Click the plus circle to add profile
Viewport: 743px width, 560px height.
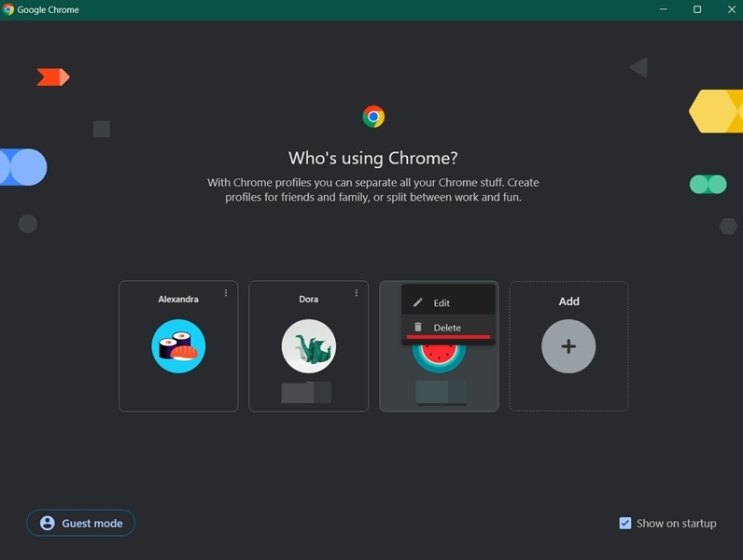pyautogui.click(x=568, y=346)
